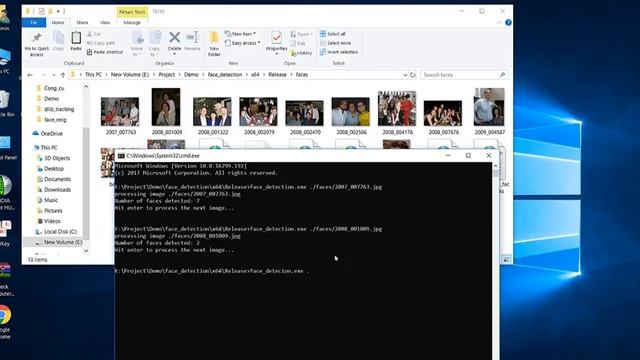Create a New folder from ribbon
640x360 pixels.
[214, 44]
